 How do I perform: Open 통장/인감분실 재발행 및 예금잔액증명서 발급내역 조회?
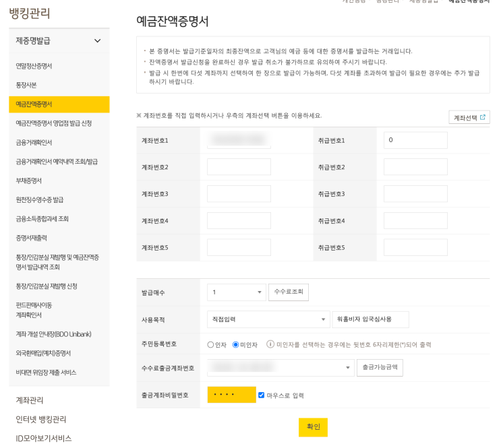57,262
